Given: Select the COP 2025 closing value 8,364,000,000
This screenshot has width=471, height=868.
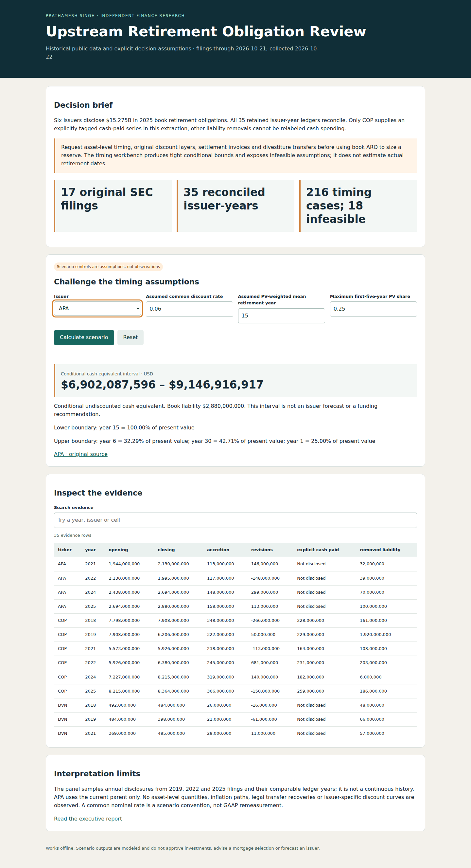Looking at the screenshot, I should tap(173, 691).
